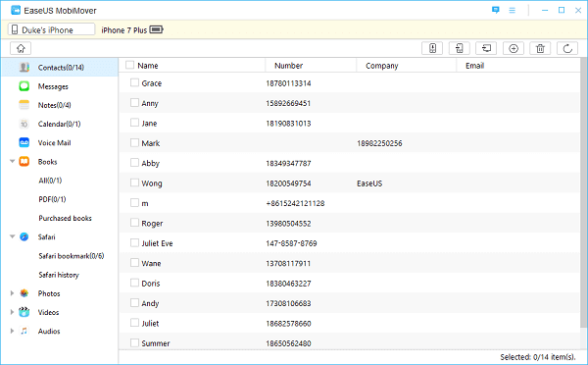This screenshot has width=588, height=365.
Task: Check the box for contact m
Action: [x=134, y=202]
